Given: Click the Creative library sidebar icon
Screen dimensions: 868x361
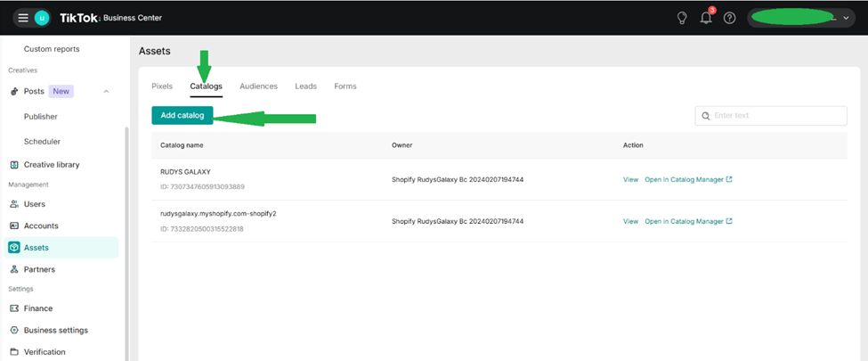Looking at the screenshot, I should click(x=14, y=165).
